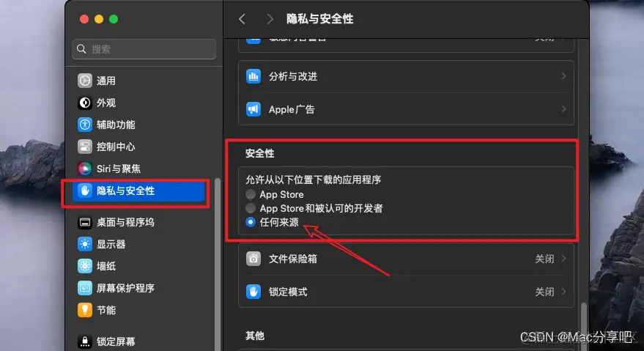644x351 pixels.
Task: Select 隐私与安全性 in sidebar
Action: pyautogui.click(x=140, y=191)
